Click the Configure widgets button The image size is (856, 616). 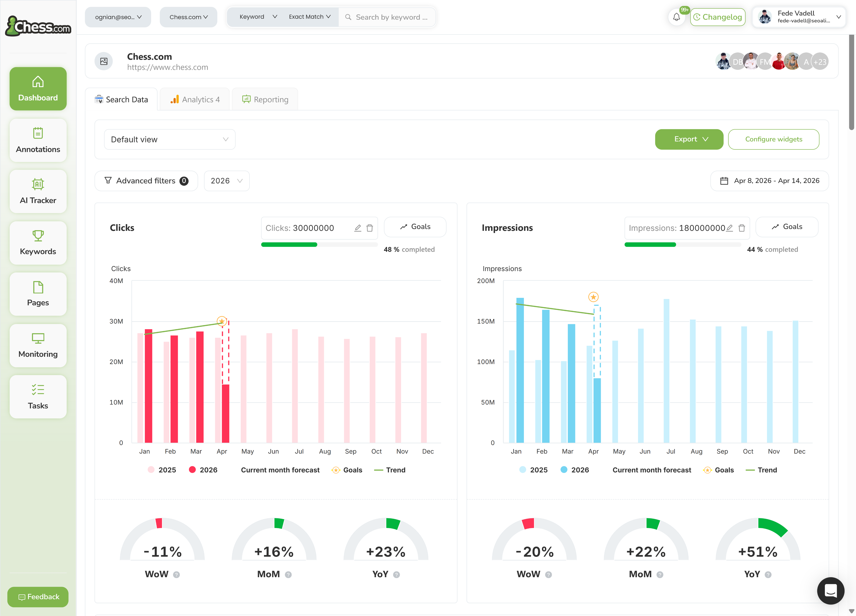tap(773, 139)
